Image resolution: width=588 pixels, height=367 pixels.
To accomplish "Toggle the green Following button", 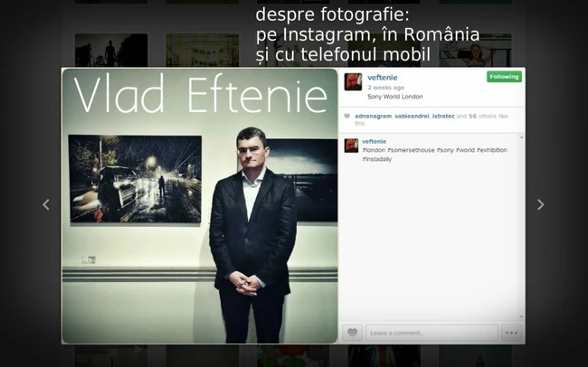I will 504,77.
